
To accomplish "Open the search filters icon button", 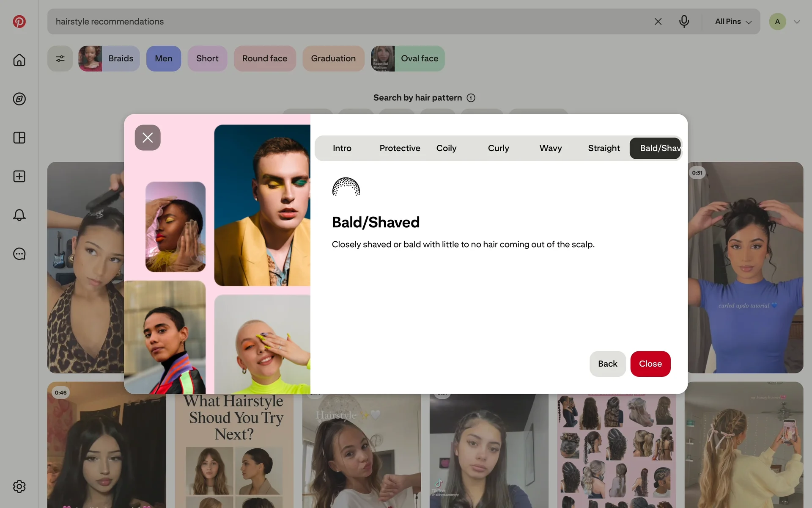I will pos(60,58).
